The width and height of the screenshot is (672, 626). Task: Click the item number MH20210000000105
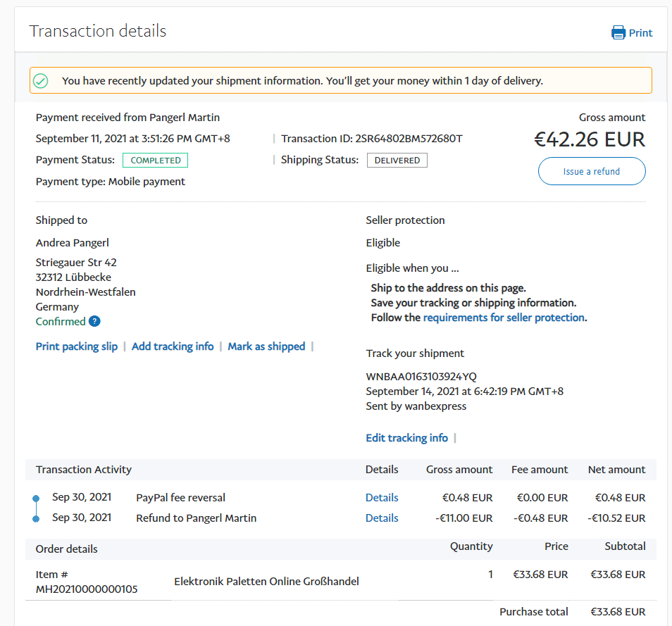pos(87,589)
